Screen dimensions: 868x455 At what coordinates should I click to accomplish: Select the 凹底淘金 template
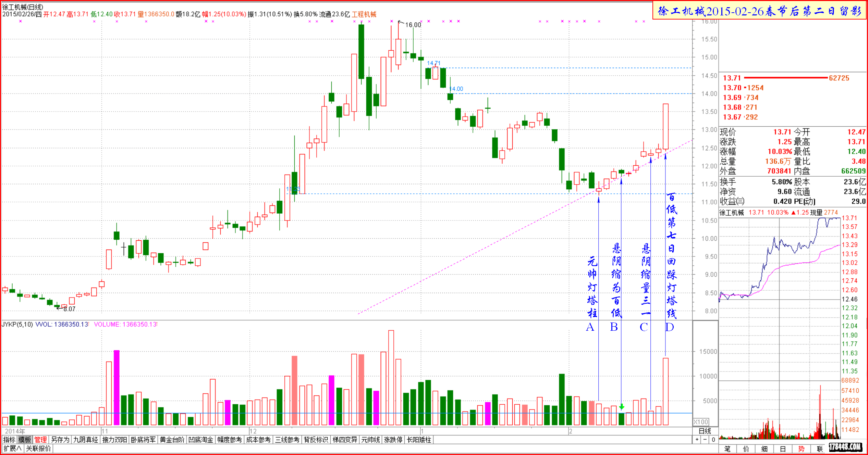pyautogui.click(x=201, y=440)
